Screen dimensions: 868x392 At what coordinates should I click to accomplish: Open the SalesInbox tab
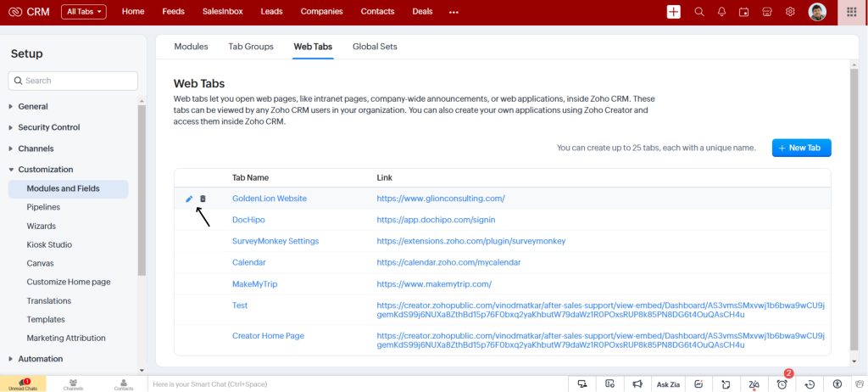[223, 11]
